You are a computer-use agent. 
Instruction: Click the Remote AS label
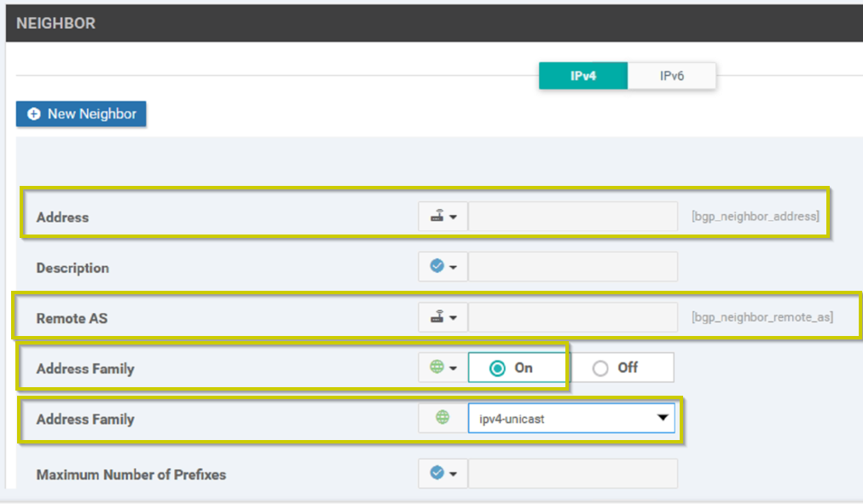72,319
